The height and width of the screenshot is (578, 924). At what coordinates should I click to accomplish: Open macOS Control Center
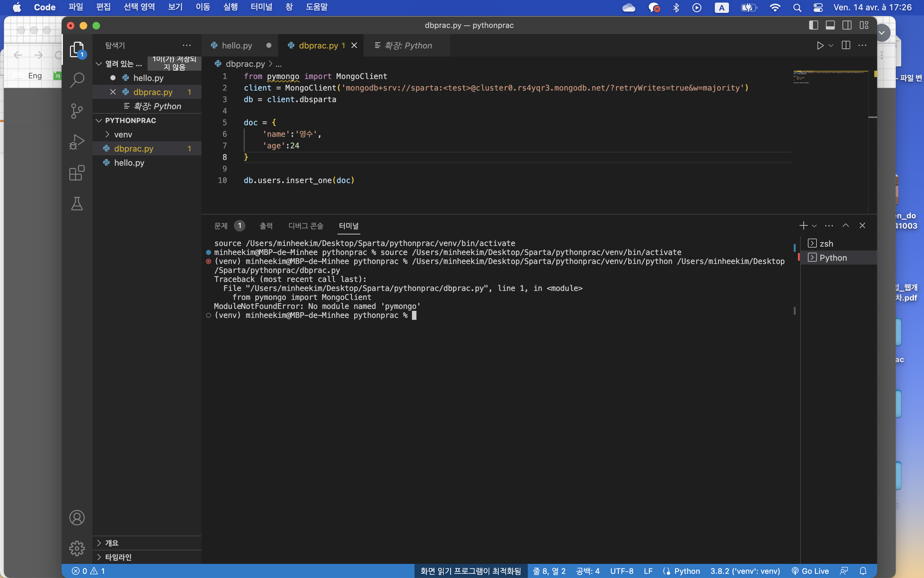[x=818, y=8]
